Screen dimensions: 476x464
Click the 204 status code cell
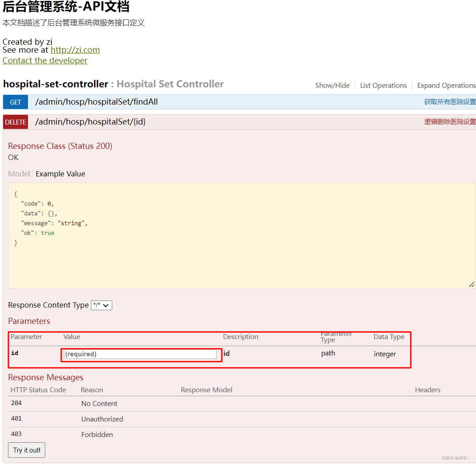16,403
